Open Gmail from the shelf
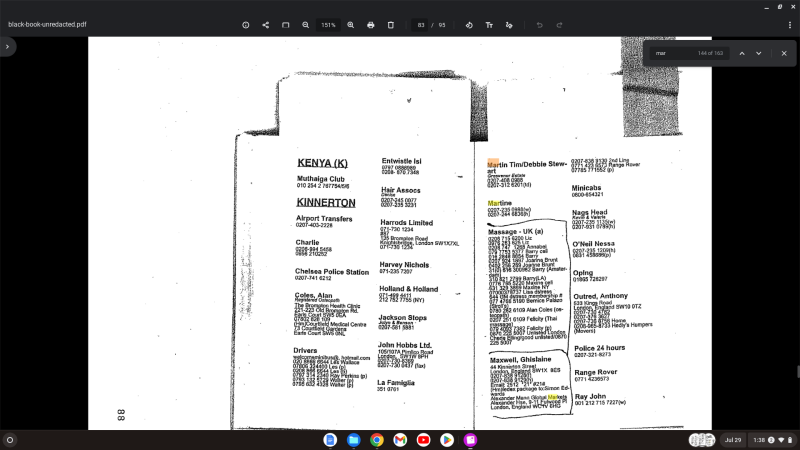 click(x=400, y=440)
